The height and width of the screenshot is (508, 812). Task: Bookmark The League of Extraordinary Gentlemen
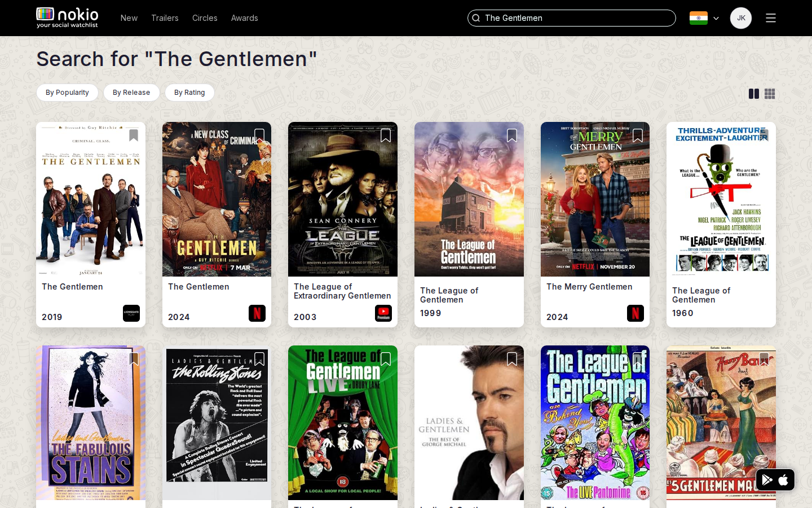click(386, 135)
